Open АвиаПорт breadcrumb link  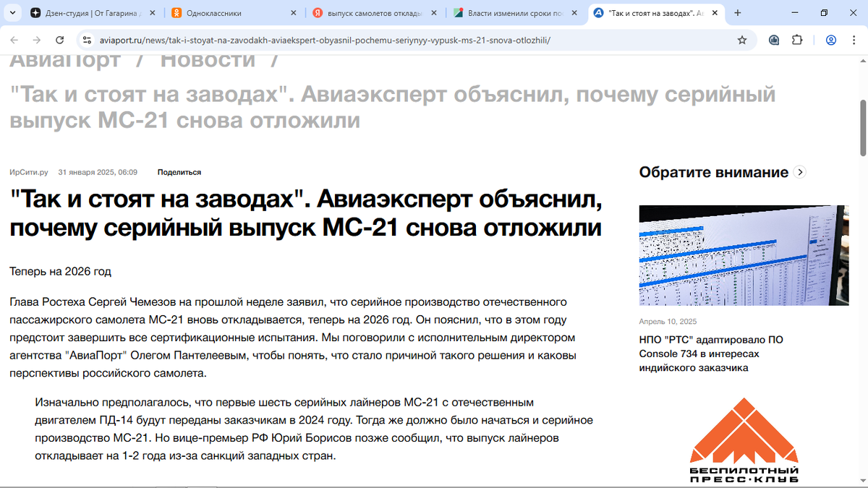65,61
